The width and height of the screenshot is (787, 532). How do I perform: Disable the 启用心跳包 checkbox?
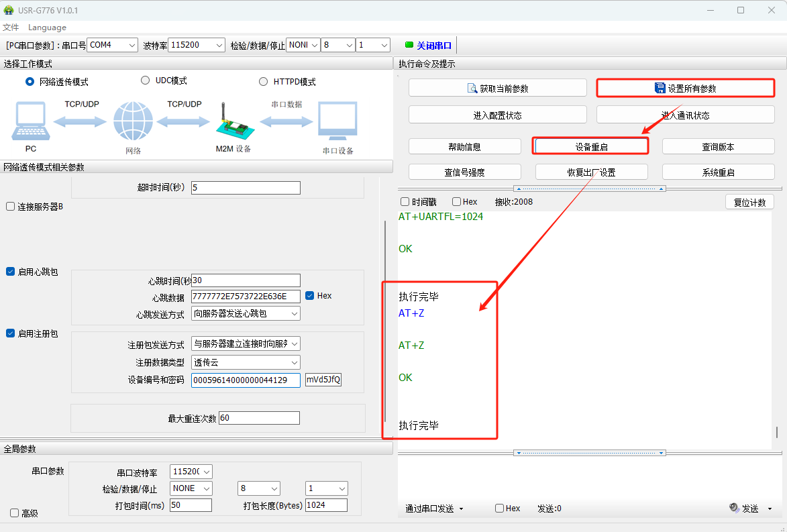pos(10,272)
